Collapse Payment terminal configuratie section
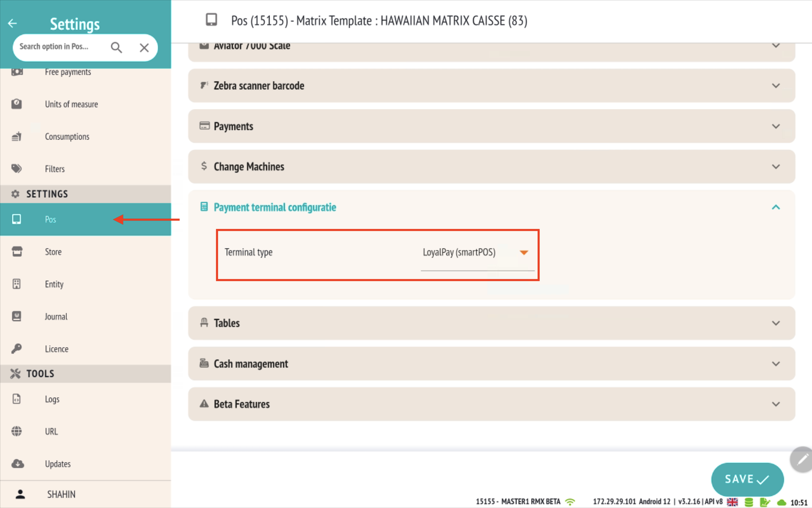Screen dimensions: 812x508 pos(776,207)
